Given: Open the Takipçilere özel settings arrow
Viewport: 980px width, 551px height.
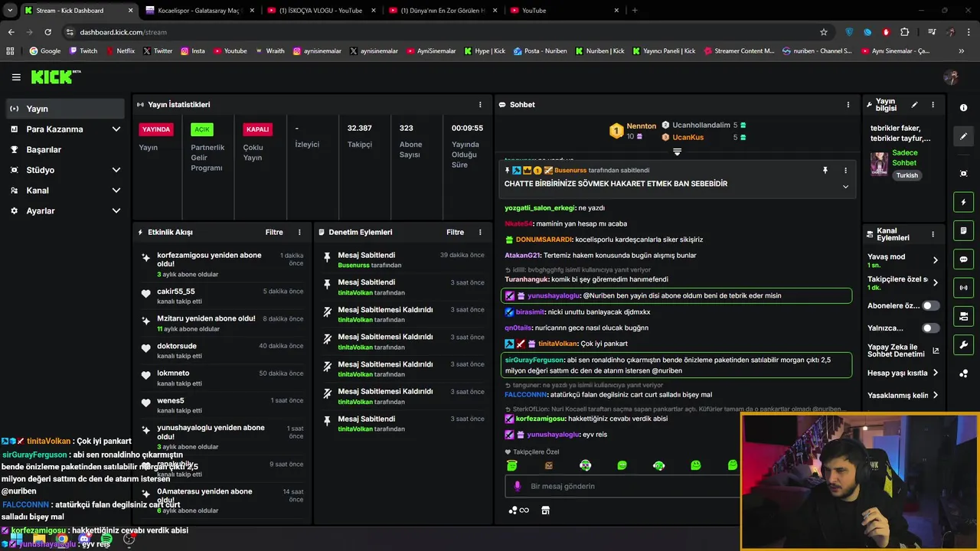Looking at the screenshot, I should [935, 282].
